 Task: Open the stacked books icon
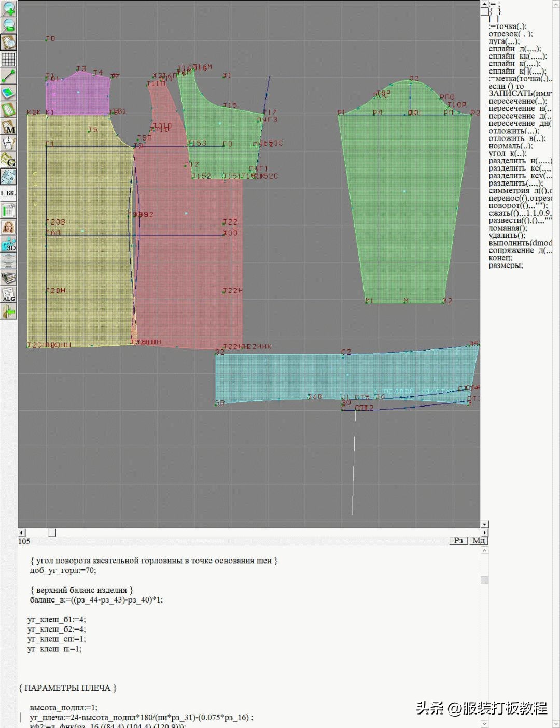coord(9,278)
